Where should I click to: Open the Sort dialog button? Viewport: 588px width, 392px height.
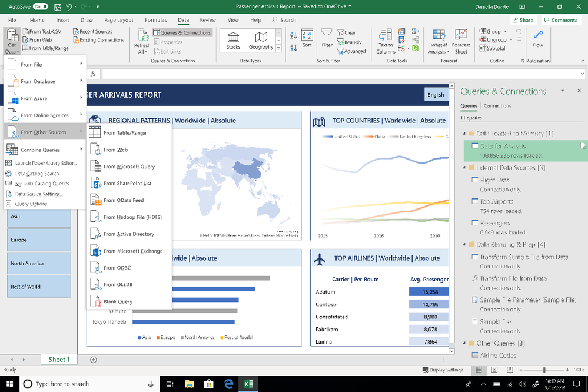(x=307, y=39)
